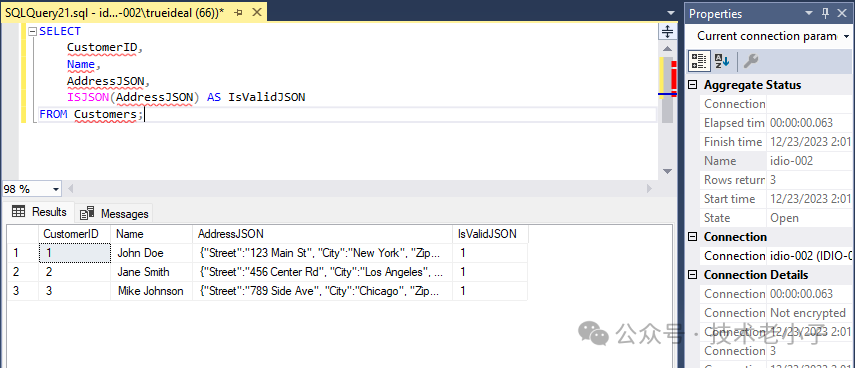Viewport: 855px width, 368px height.
Task: Switch to the Results tab
Action: 39,212
